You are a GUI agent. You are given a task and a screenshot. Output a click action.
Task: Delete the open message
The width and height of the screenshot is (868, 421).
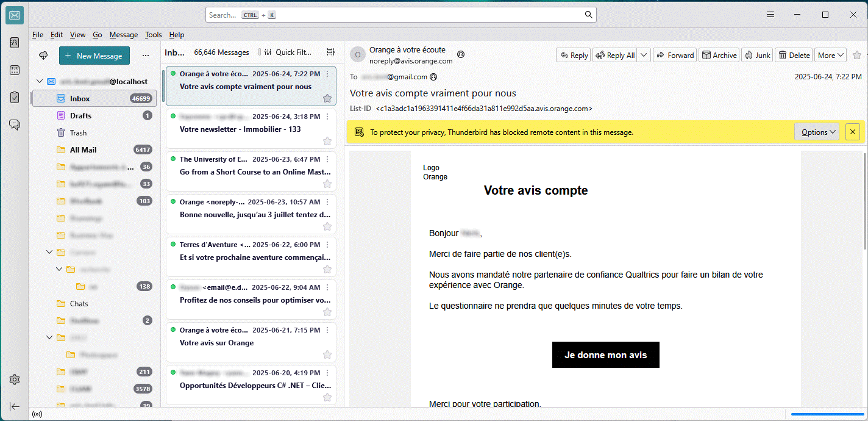794,55
